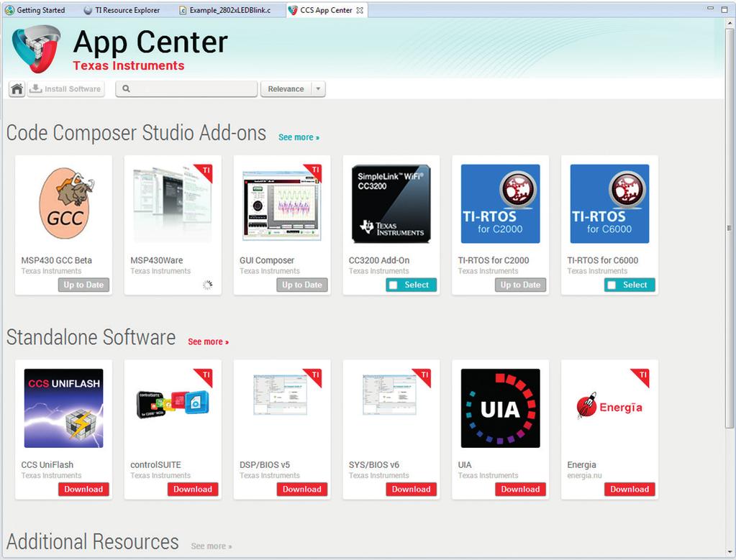Click the MSP430 GCC Beta title
The image size is (736, 560).
click(x=56, y=260)
